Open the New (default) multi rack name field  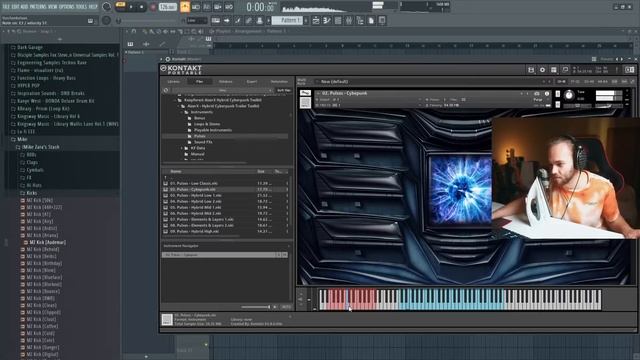(x=429, y=82)
